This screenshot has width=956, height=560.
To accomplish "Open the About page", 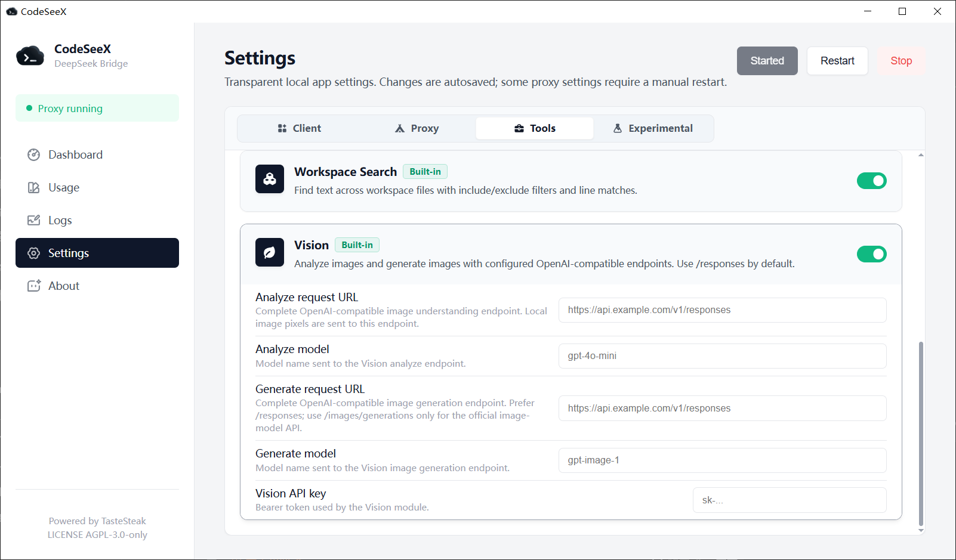I will point(97,286).
